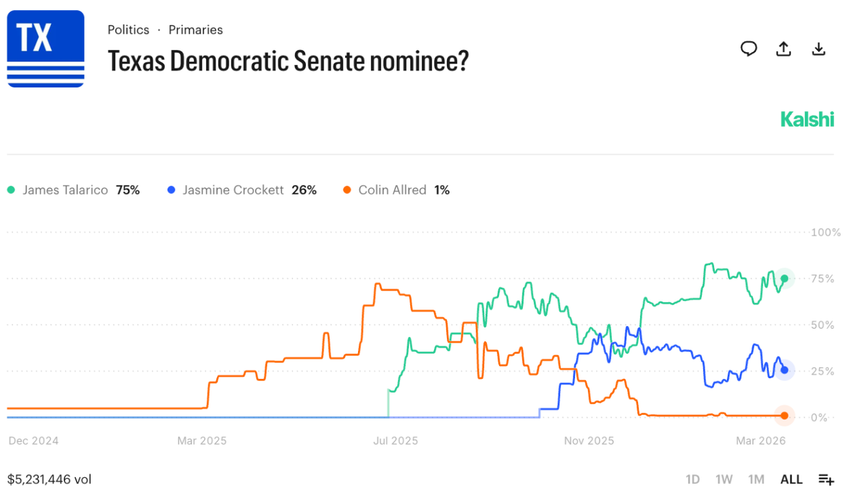The width and height of the screenshot is (868, 488).
Task: Switch to the 1D timeframe
Action: tap(692, 479)
